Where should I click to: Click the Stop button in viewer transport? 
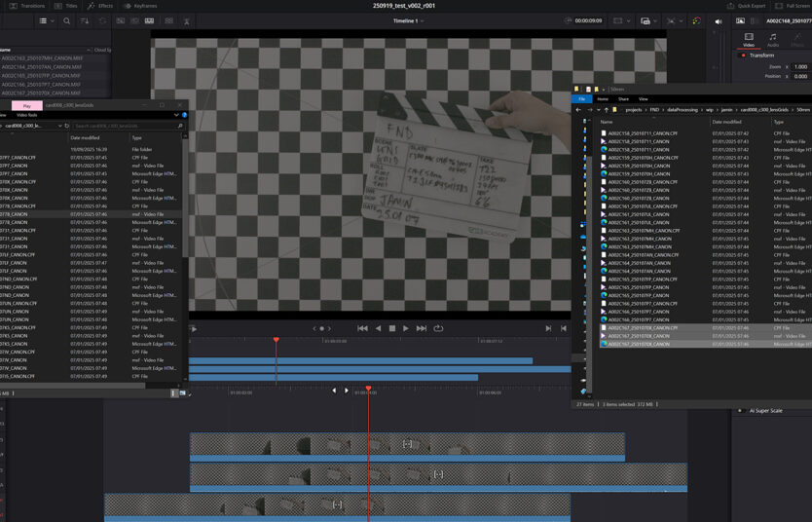click(x=392, y=328)
